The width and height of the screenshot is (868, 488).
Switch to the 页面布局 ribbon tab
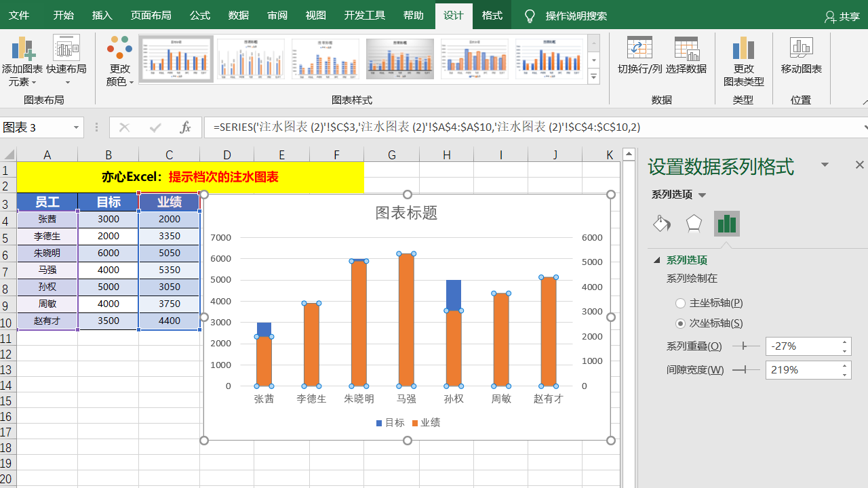pos(151,16)
